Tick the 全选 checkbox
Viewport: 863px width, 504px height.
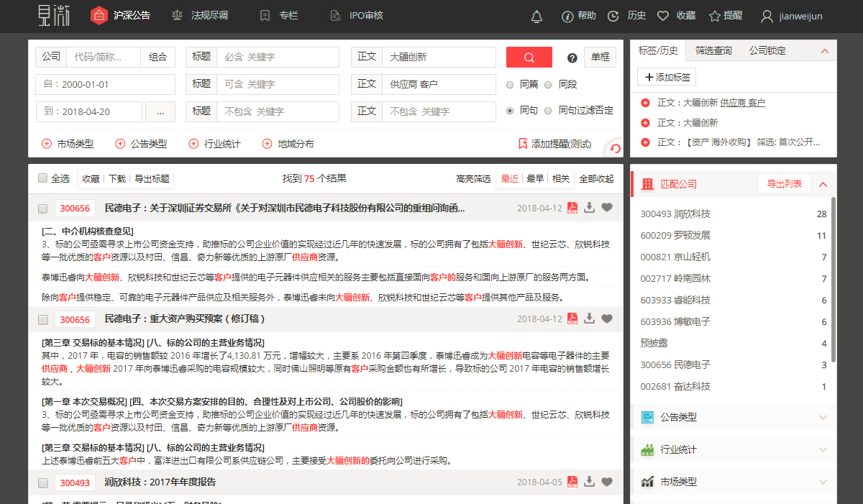(43, 178)
